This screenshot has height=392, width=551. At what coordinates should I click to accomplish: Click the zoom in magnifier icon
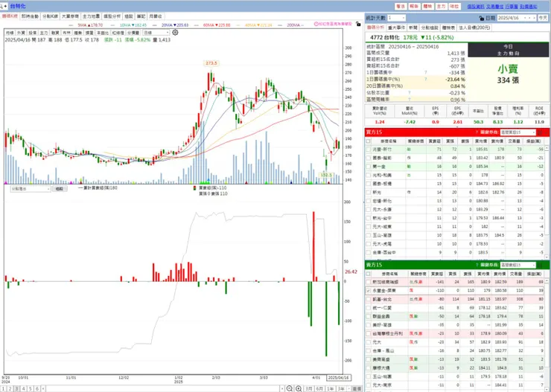click(x=298, y=388)
